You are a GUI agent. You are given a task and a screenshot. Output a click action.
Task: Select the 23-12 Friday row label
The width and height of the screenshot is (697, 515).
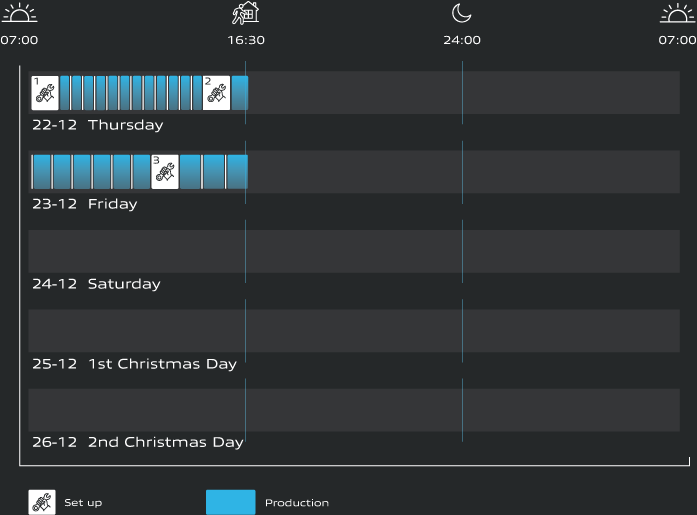click(x=85, y=204)
